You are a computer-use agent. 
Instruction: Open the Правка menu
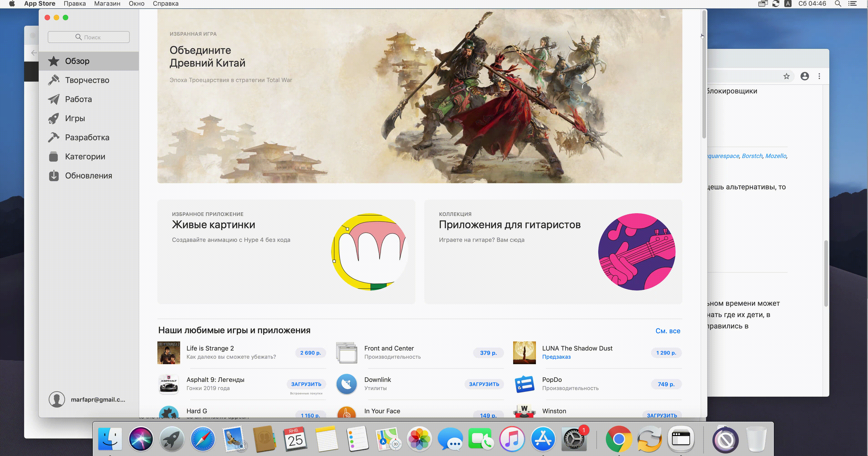click(x=74, y=4)
